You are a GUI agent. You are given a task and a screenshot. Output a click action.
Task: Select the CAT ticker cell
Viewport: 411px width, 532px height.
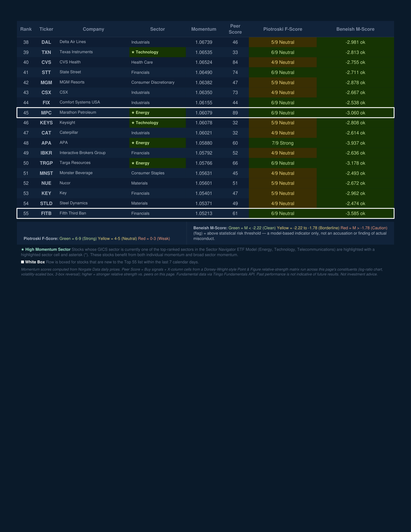[x=46, y=133]
